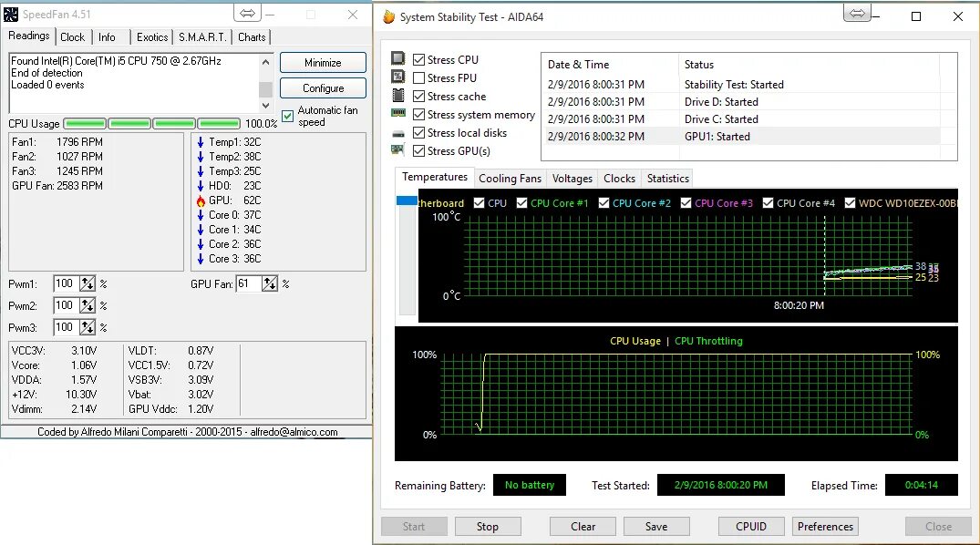Click the disk drive icon beside Stress local disks
The image size is (980, 545).
tap(398, 134)
